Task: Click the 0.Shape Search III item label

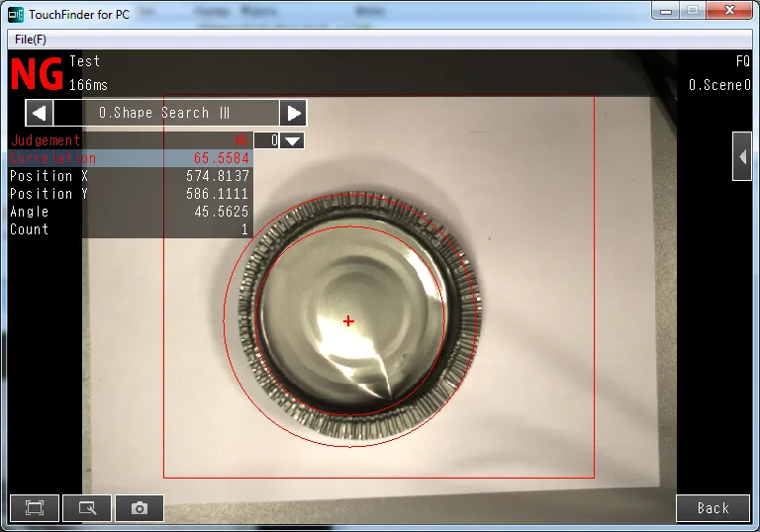Action: [x=165, y=113]
